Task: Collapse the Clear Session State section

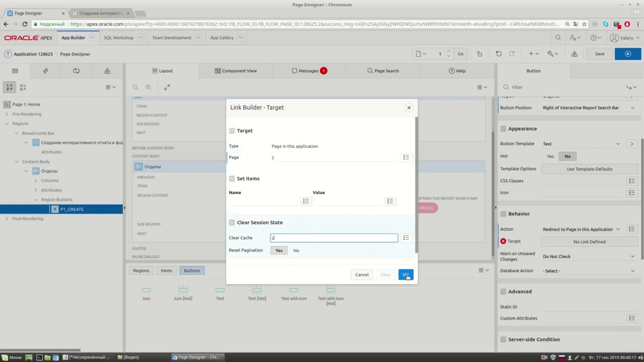Action: click(x=232, y=222)
